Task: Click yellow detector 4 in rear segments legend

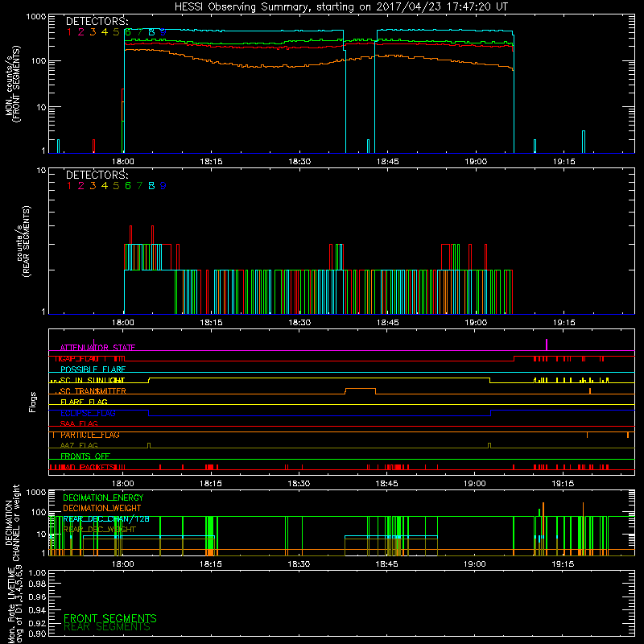Action: pos(105,186)
